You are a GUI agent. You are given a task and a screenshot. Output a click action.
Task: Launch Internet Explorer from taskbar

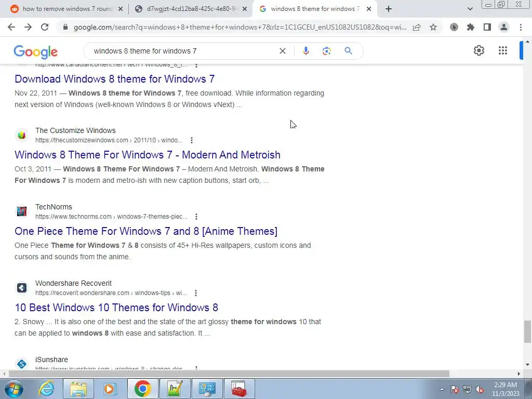pos(46,389)
